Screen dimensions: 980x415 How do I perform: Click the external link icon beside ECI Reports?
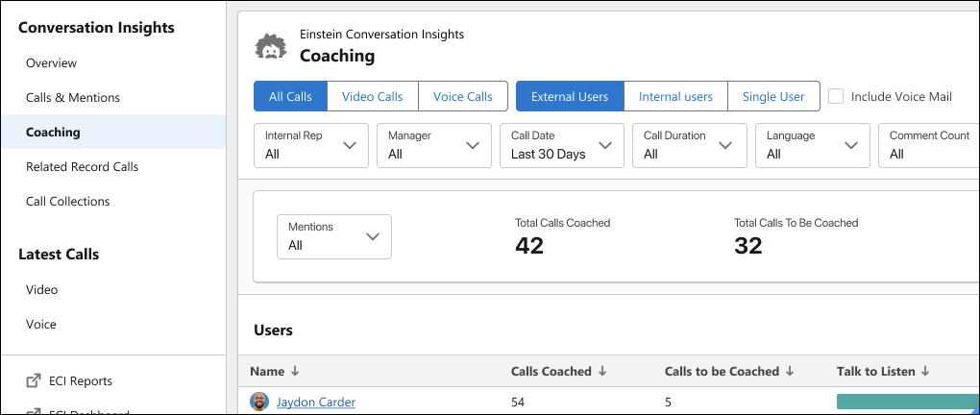(x=33, y=381)
